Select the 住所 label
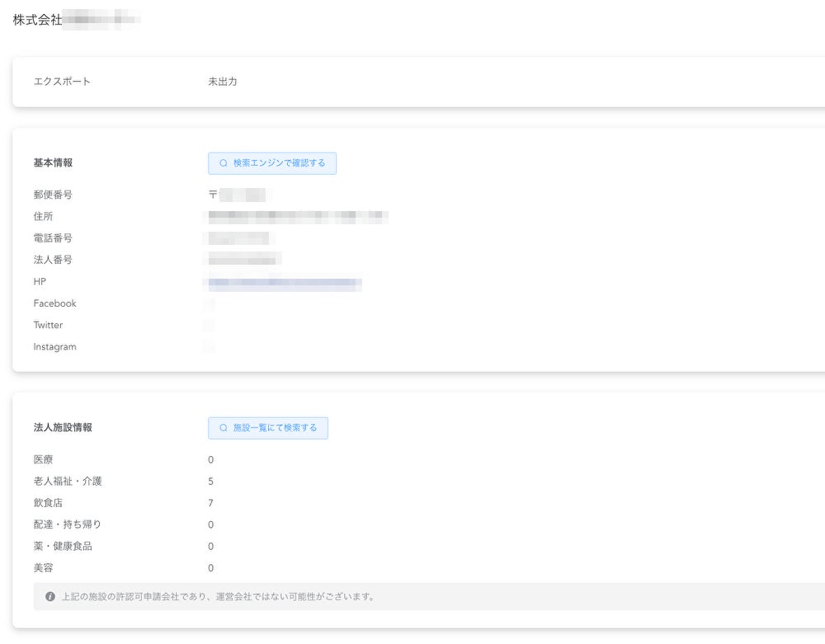 (43, 216)
